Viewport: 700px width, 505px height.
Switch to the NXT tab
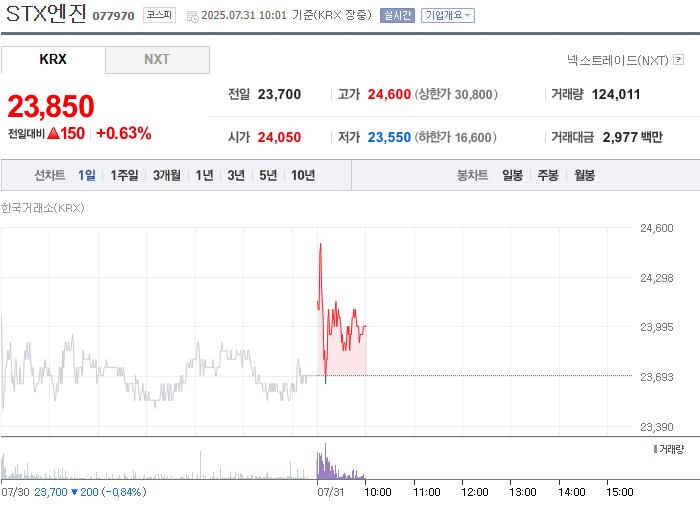[x=157, y=59]
